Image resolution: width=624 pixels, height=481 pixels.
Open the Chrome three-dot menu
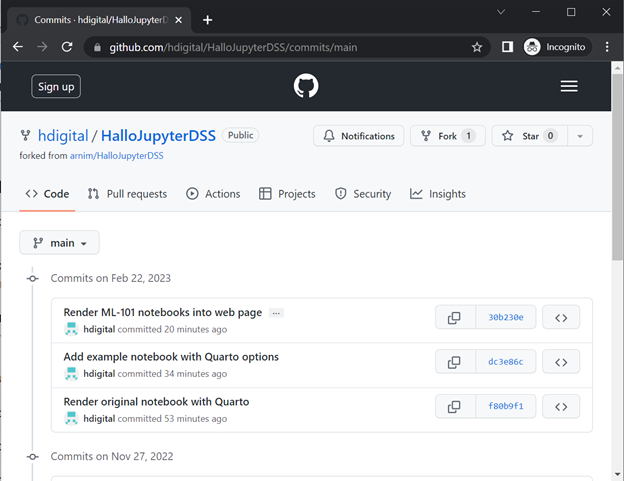606,47
